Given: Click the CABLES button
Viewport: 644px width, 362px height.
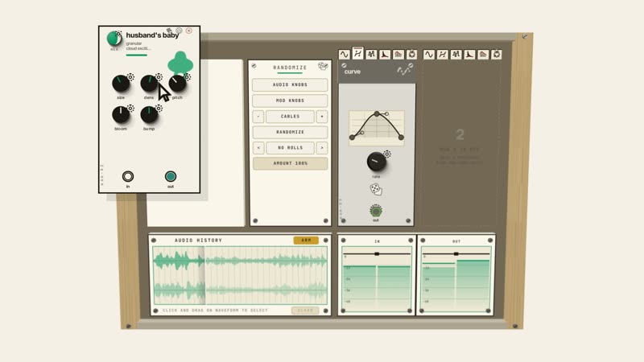Looking at the screenshot, I should (x=290, y=117).
